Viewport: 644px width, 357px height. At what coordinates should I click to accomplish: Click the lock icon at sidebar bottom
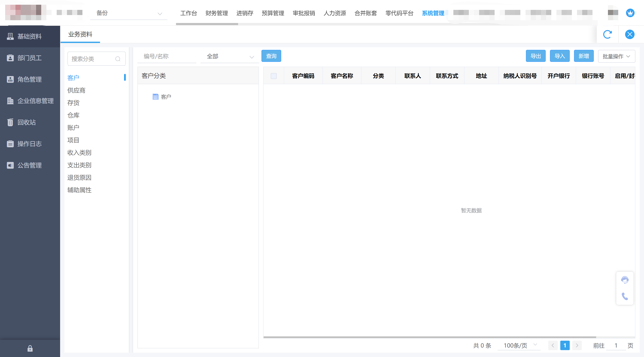tap(30, 348)
